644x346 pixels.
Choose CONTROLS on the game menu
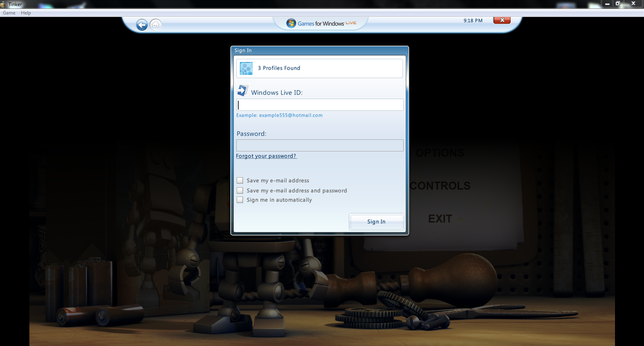tap(440, 186)
